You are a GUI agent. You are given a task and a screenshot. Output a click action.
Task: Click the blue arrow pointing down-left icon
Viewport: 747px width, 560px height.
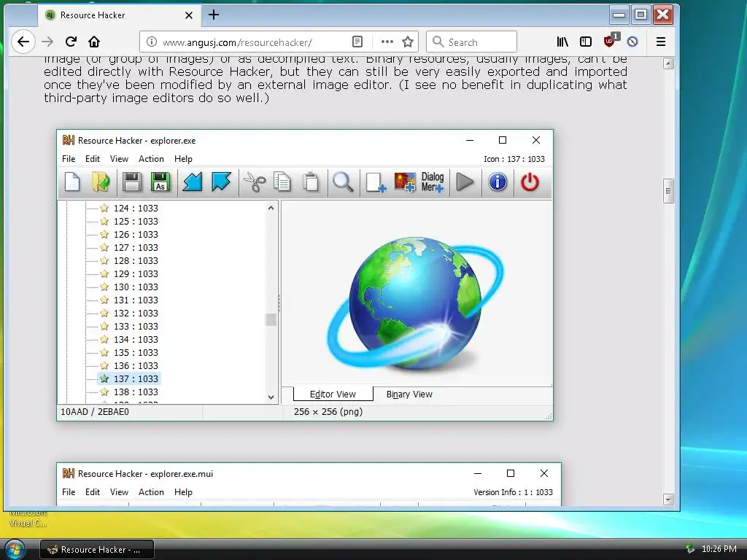point(193,182)
